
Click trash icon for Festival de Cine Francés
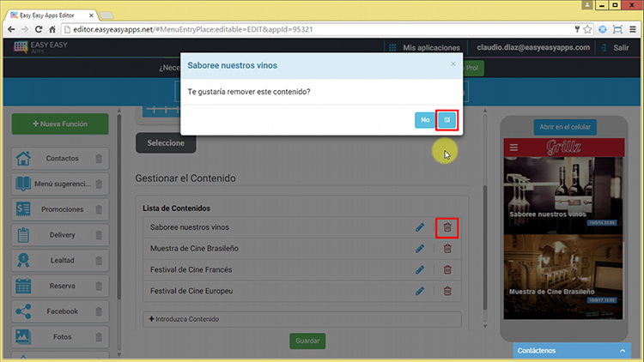(447, 270)
